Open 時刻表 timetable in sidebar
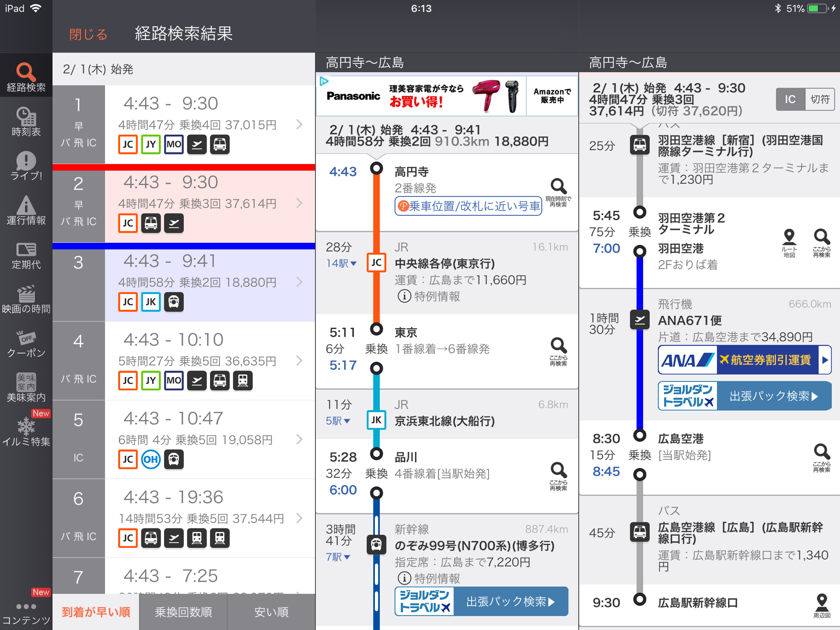The height and width of the screenshot is (630, 840). pos(26,122)
